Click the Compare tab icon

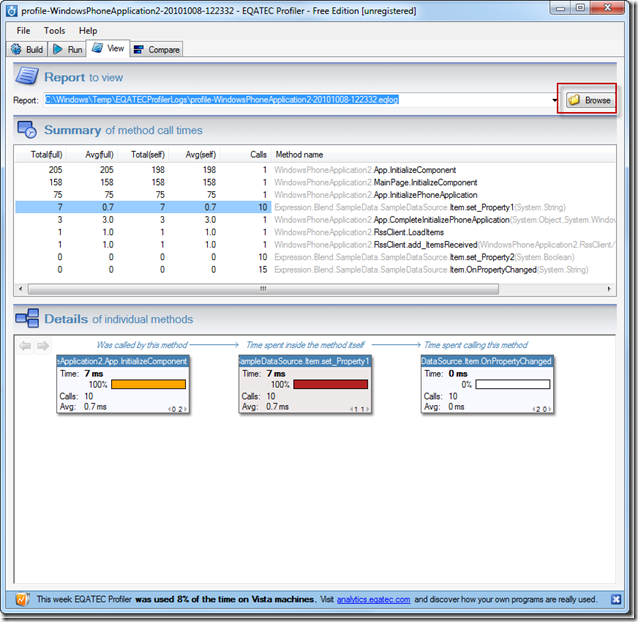click(138, 50)
